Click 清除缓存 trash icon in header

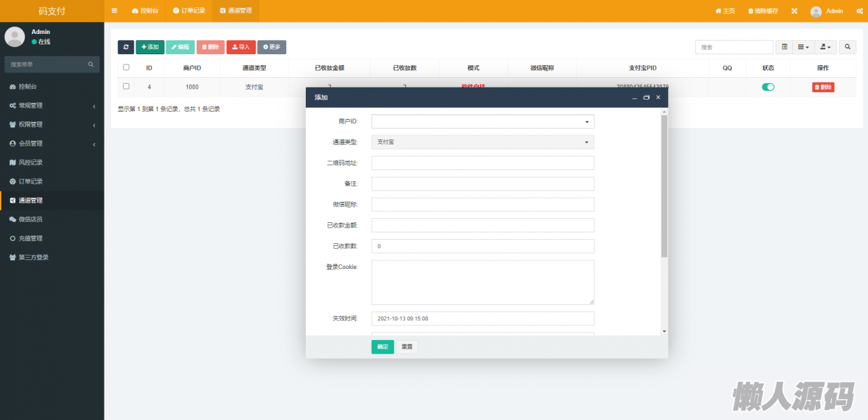tap(751, 11)
